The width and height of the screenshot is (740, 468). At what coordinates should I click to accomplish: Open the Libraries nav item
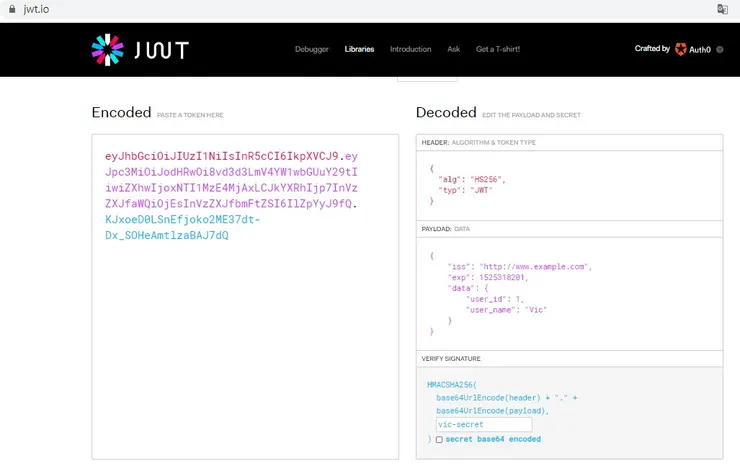click(359, 49)
